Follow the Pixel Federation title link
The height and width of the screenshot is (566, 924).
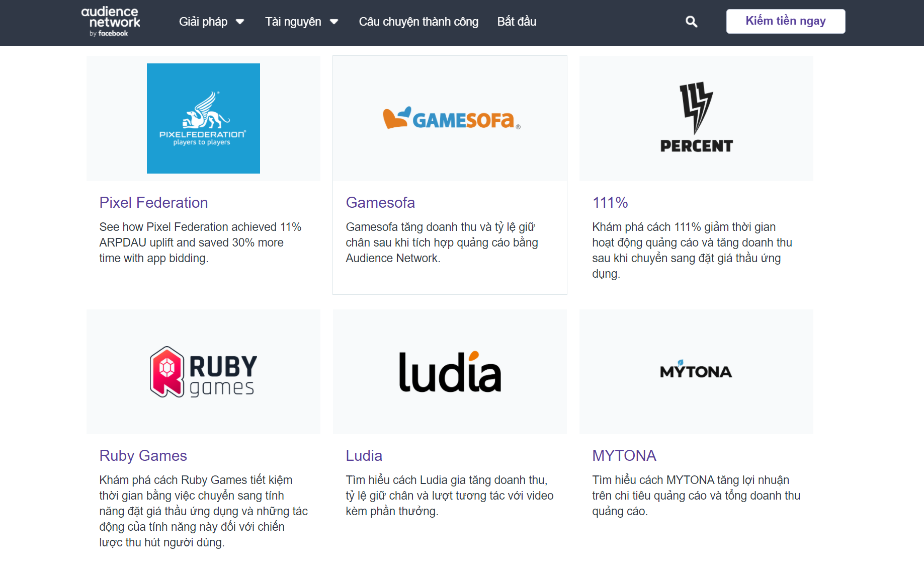click(x=153, y=203)
